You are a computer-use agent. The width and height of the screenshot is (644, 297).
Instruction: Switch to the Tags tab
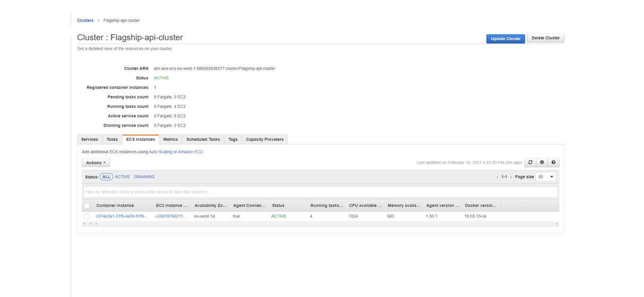click(x=233, y=139)
